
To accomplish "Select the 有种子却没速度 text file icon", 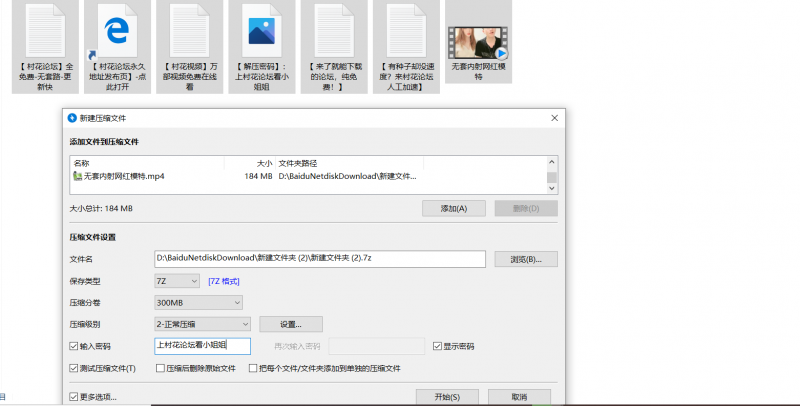I will coord(406,30).
